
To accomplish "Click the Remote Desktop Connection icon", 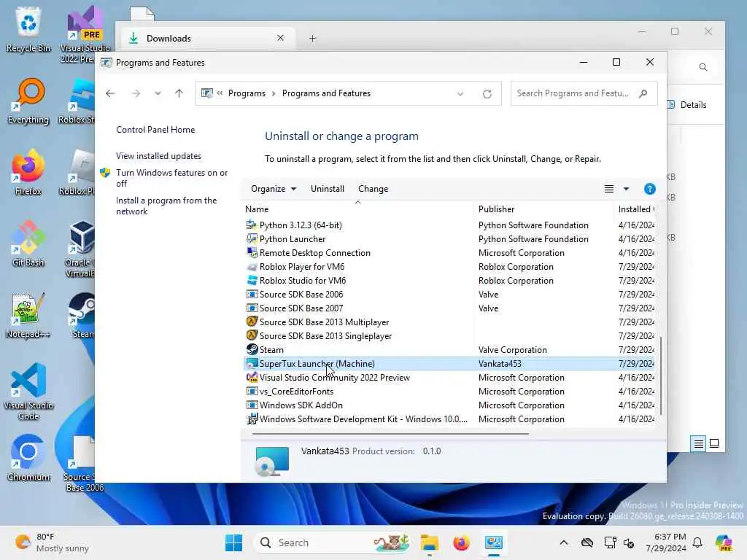I will [x=252, y=252].
